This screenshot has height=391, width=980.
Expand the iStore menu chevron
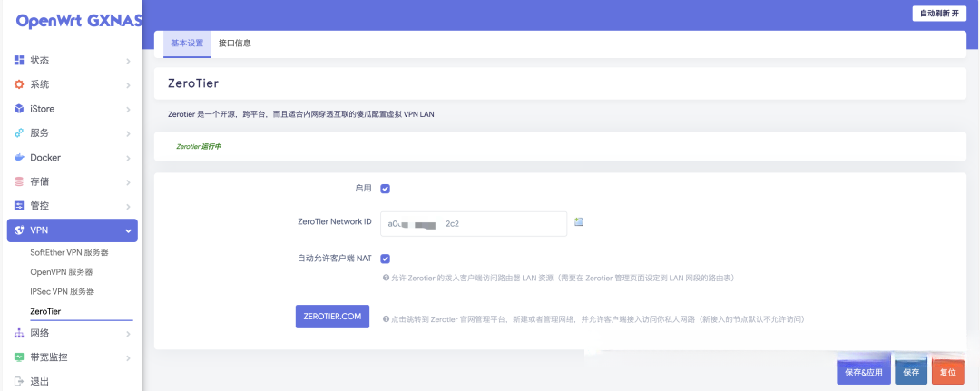click(128, 109)
